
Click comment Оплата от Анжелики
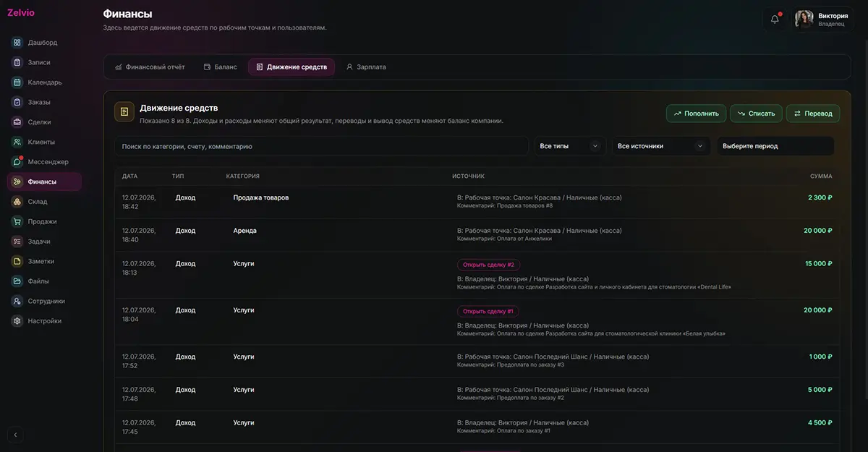tap(504, 239)
